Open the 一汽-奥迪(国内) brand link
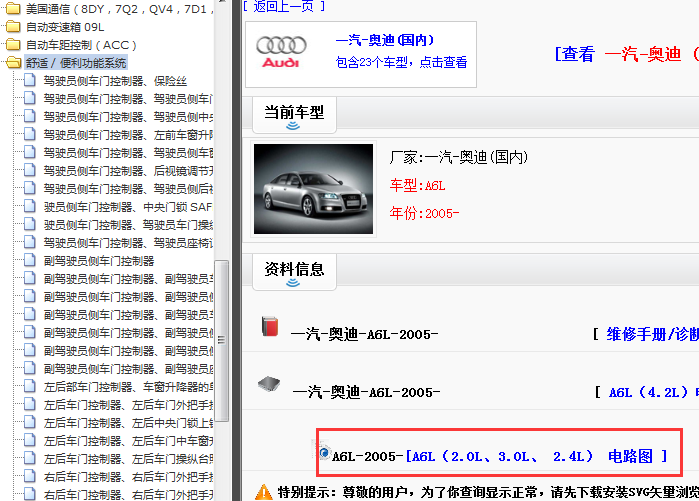This screenshot has height=501, width=699. click(x=384, y=41)
